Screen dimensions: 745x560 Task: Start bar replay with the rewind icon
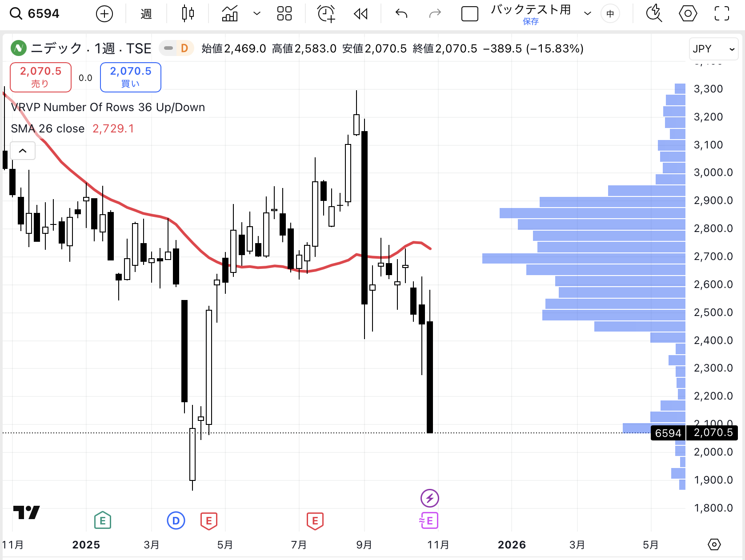pos(360,14)
